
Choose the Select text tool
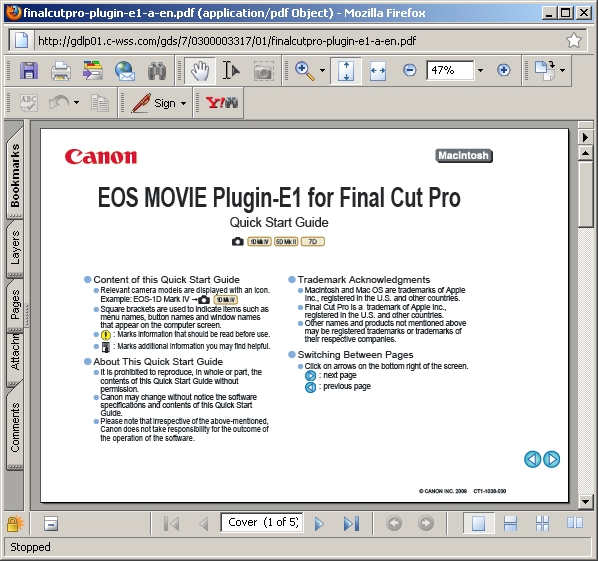coord(231,71)
